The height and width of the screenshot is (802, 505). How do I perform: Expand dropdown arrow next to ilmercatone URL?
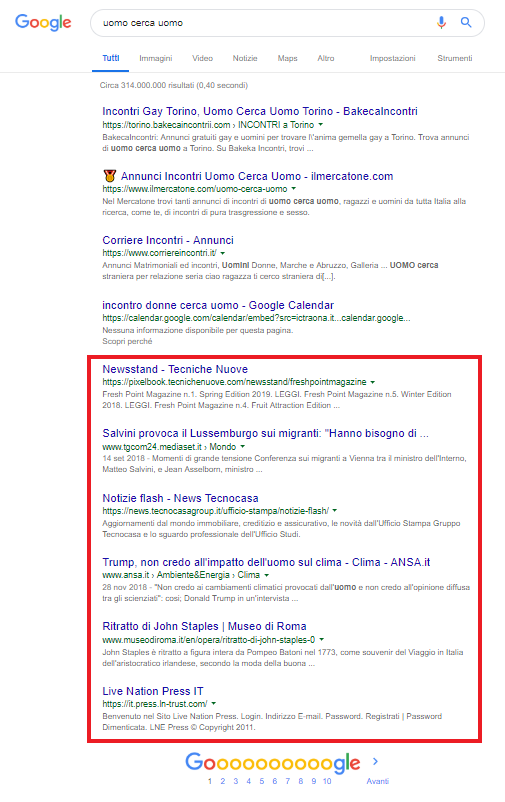pyautogui.click(x=294, y=189)
